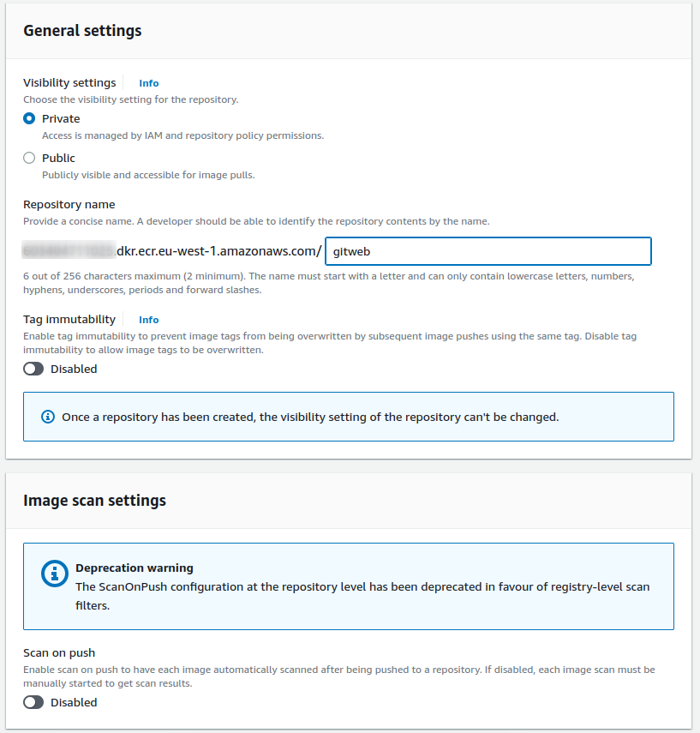Click the General settings section heading

click(x=82, y=31)
